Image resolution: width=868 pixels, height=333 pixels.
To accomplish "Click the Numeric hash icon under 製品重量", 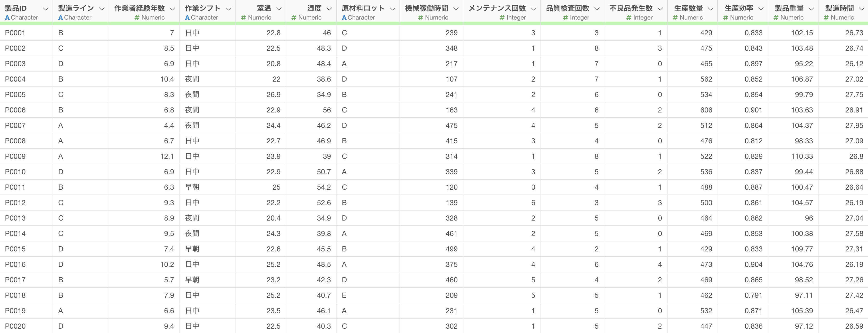I will [776, 17].
